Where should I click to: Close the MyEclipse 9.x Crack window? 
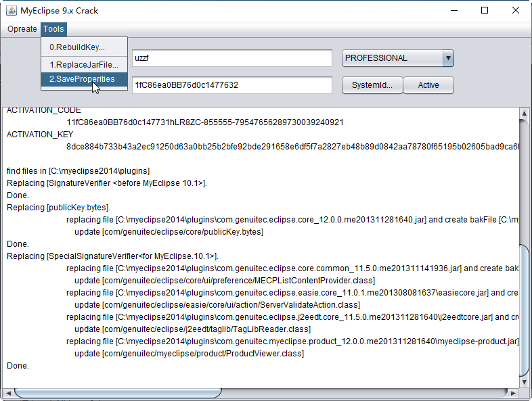[516, 10]
